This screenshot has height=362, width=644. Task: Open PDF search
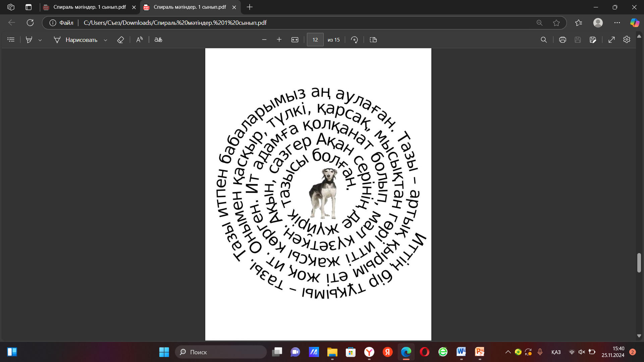coord(544,40)
